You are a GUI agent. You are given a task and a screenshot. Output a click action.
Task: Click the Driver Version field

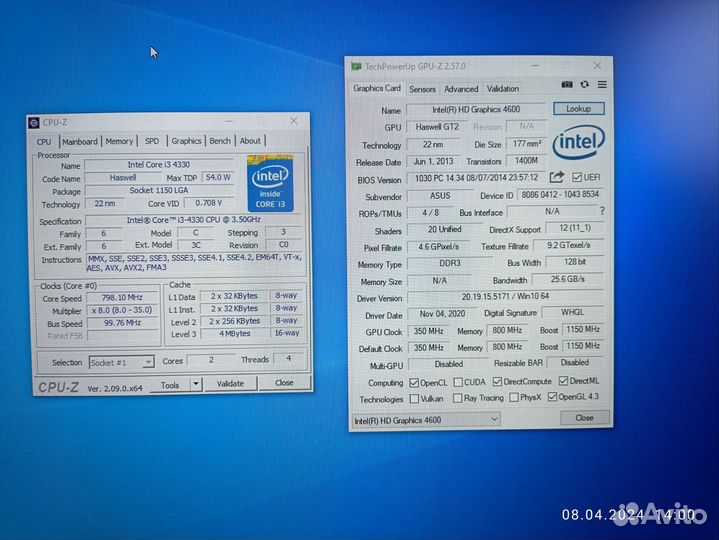[x=505, y=297]
